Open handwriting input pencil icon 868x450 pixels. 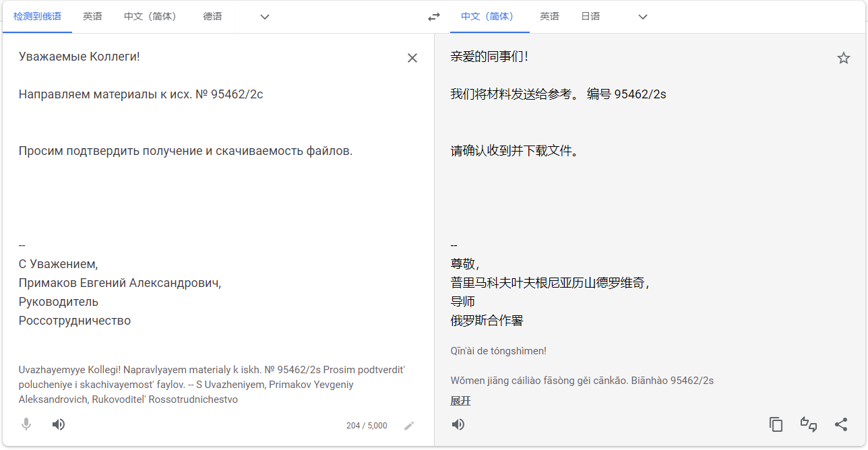(409, 426)
